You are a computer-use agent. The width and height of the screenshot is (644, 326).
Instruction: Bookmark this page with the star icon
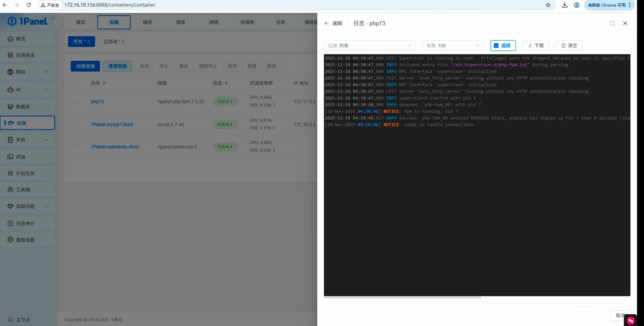click(548, 5)
